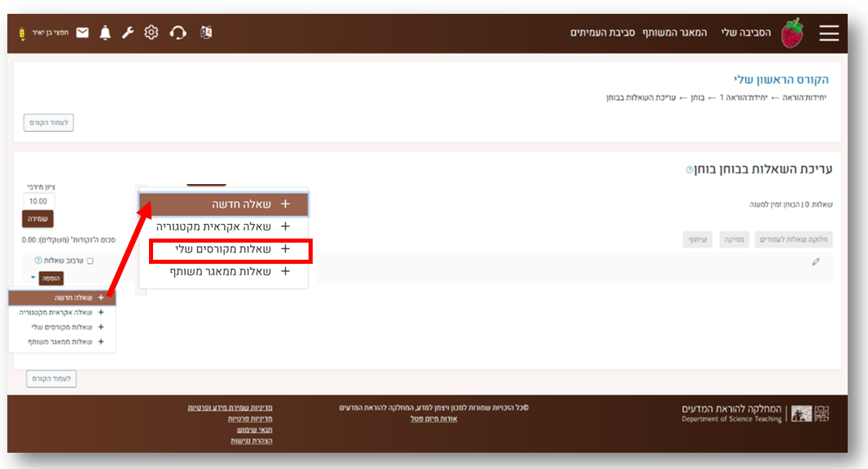Open the hamburger main menu
This screenshot has width=868, height=469.
828,33
